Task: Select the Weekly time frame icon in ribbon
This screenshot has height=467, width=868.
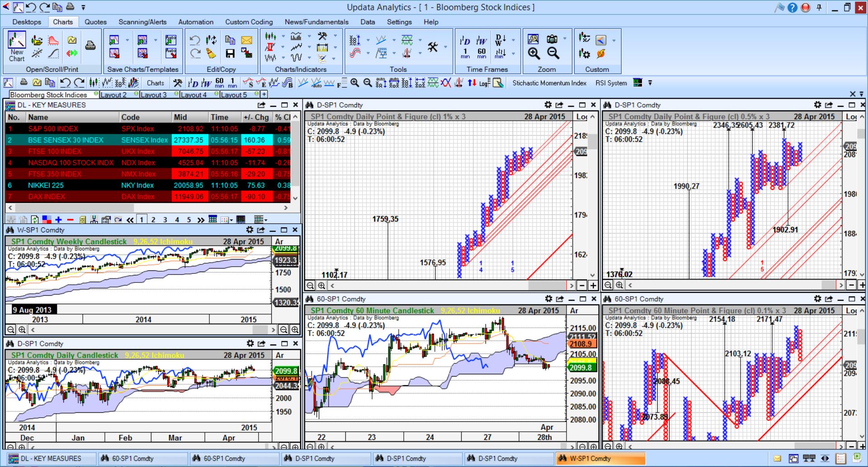Action: tap(481, 41)
